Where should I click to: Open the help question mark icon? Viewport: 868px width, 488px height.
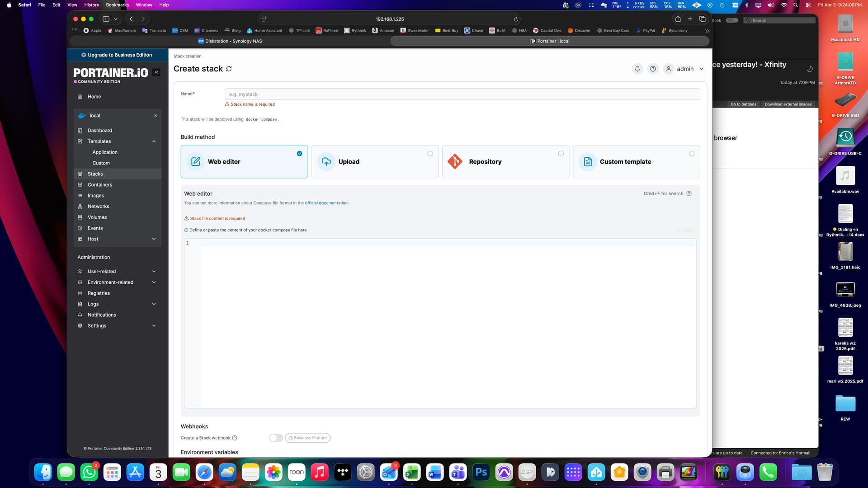click(x=653, y=69)
